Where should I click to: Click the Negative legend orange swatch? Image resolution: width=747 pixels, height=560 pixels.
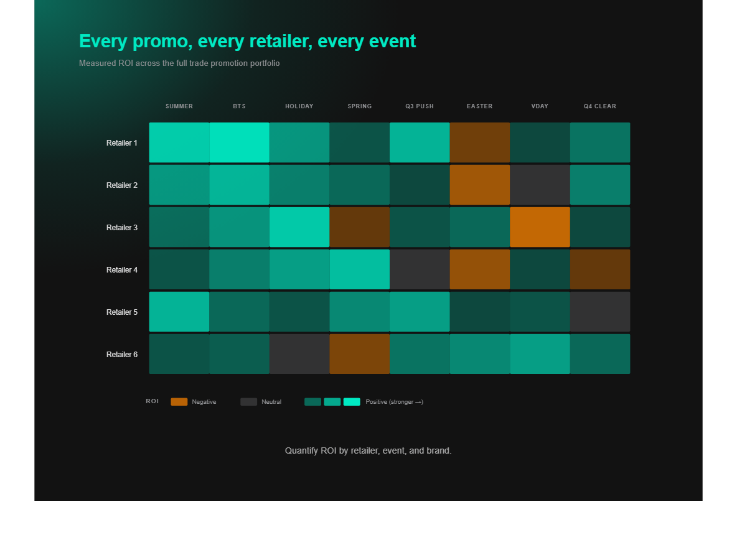click(179, 402)
